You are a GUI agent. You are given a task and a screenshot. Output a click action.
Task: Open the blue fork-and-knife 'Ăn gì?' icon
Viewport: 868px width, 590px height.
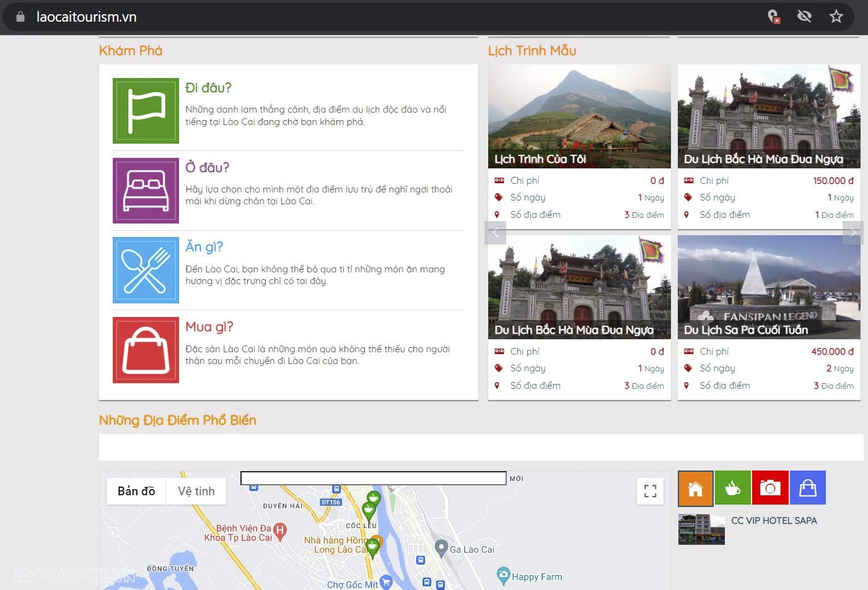tap(146, 271)
